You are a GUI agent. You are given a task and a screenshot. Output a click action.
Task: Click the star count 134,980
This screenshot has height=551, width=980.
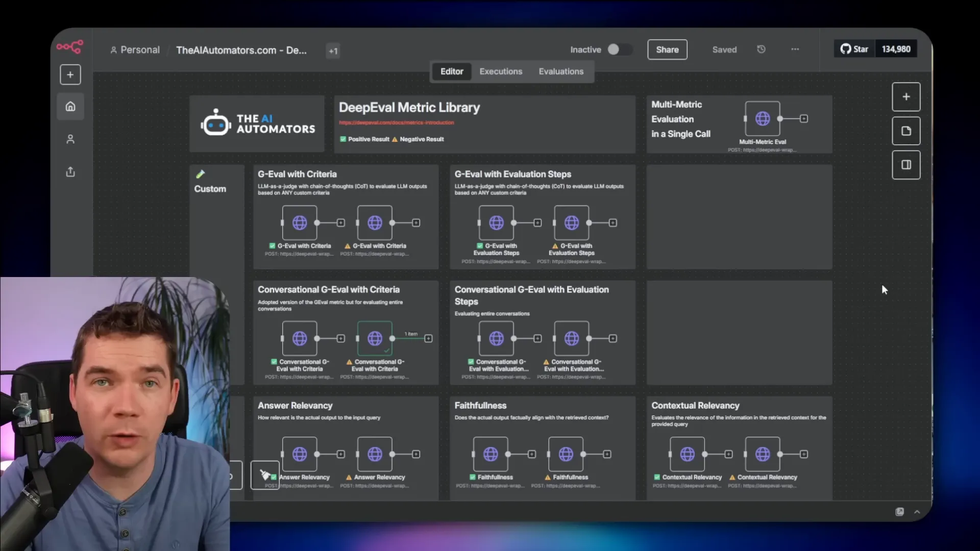[896, 49]
